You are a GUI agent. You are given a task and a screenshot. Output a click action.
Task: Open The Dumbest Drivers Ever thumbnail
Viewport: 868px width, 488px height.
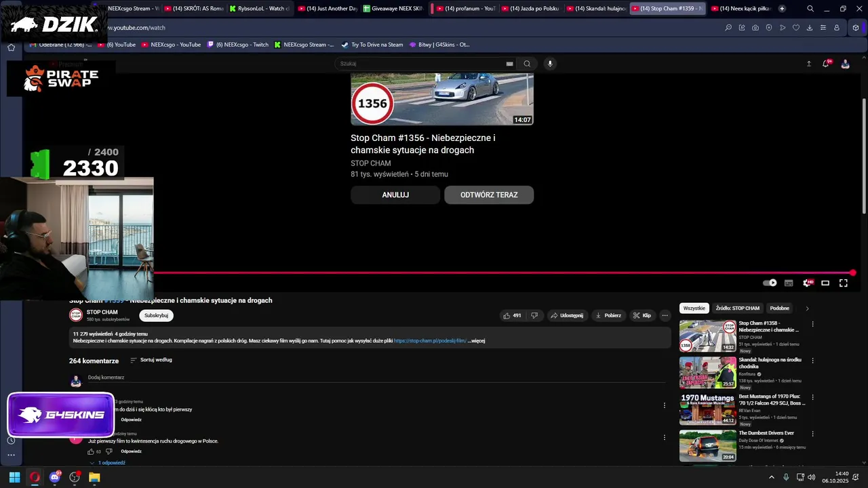pyautogui.click(x=707, y=446)
